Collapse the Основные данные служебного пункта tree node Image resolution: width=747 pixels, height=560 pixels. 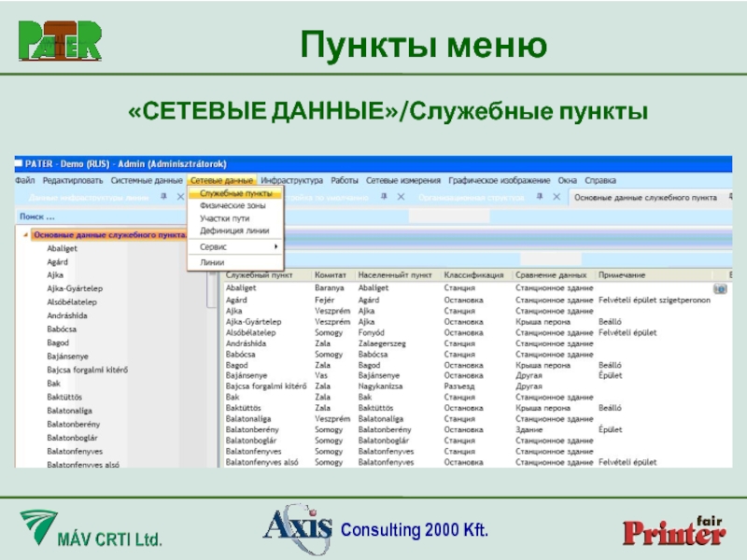point(25,235)
